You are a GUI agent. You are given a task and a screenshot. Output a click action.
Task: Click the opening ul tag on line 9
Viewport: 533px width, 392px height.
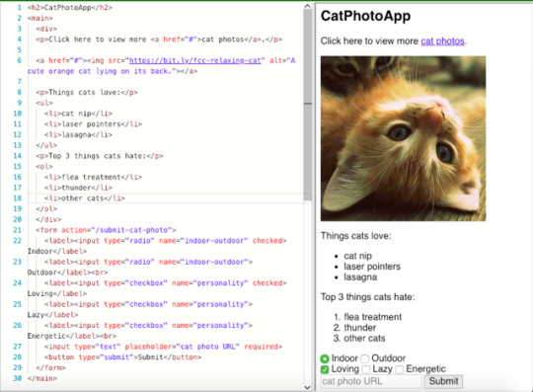pos(44,103)
